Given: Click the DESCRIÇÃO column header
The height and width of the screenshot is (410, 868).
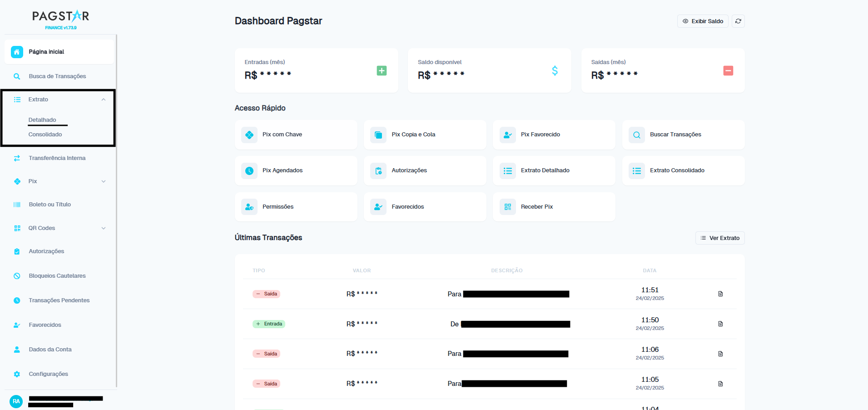Looking at the screenshot, I should pyautogui.click(x=507, y=270).
